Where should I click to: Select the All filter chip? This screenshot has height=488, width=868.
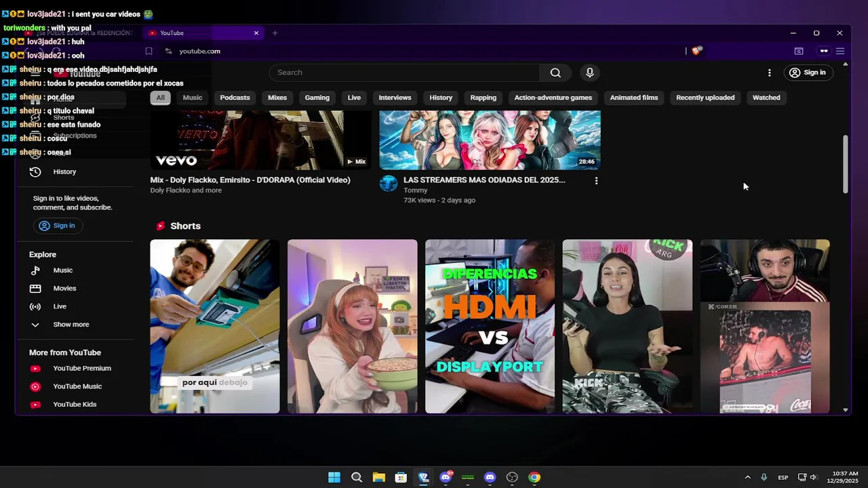point(160,98)
